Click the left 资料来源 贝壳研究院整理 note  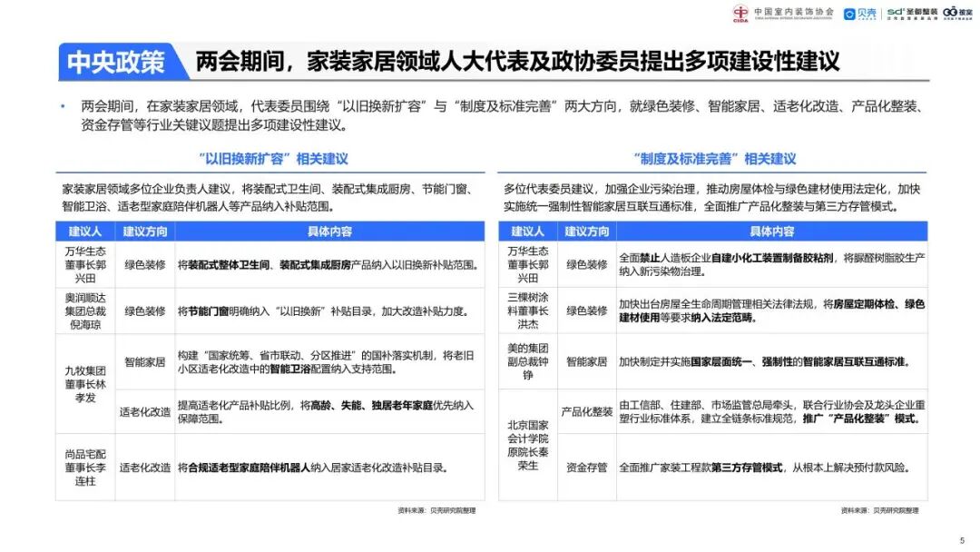(436, 511)
